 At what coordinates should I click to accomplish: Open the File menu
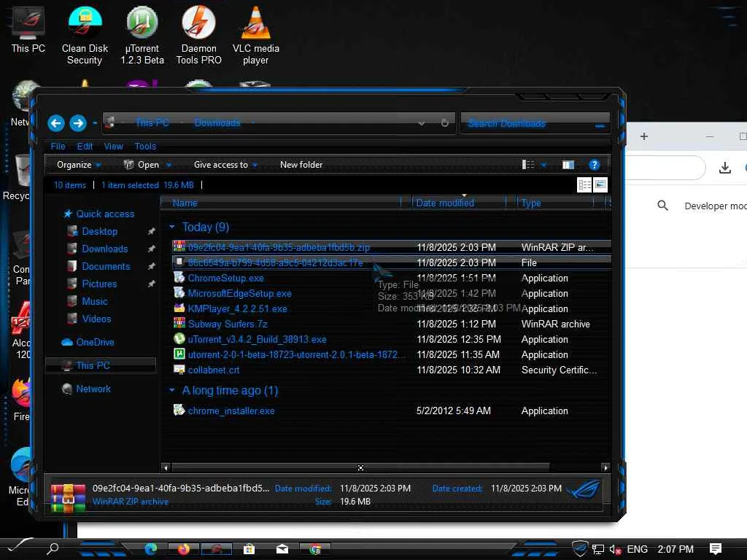(58, 146)
